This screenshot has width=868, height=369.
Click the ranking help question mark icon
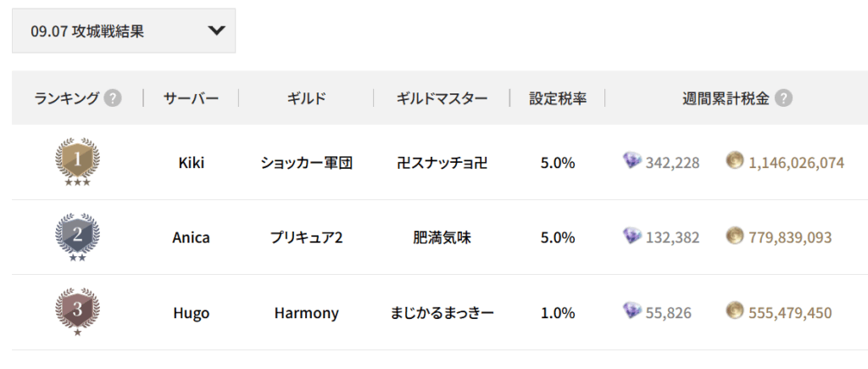(x=113, y=98)
